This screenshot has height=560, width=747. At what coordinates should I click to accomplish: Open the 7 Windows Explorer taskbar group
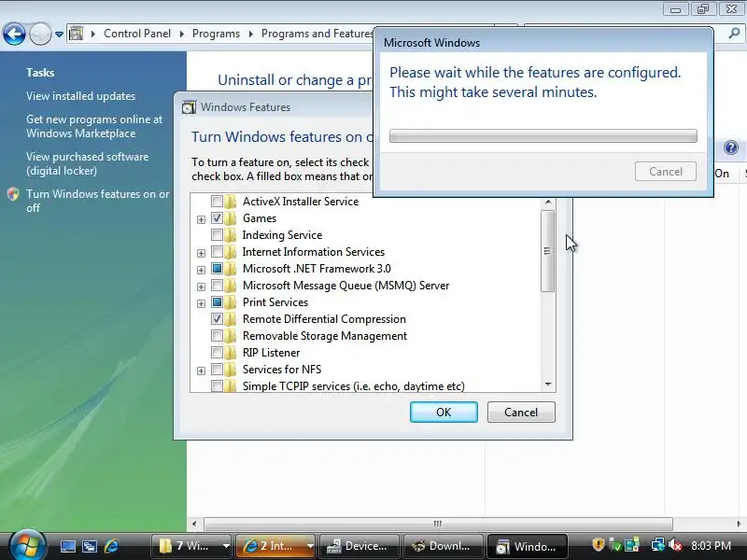coord(191,546)
